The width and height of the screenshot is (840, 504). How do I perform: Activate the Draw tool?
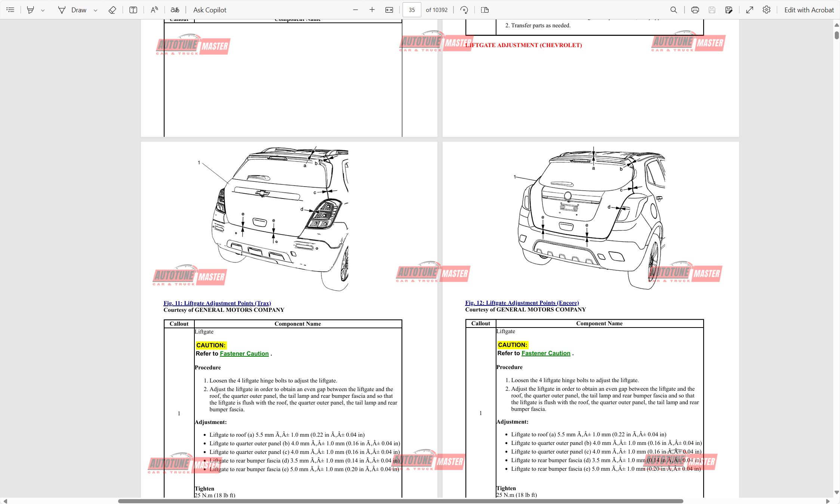[x=73, y=10]
